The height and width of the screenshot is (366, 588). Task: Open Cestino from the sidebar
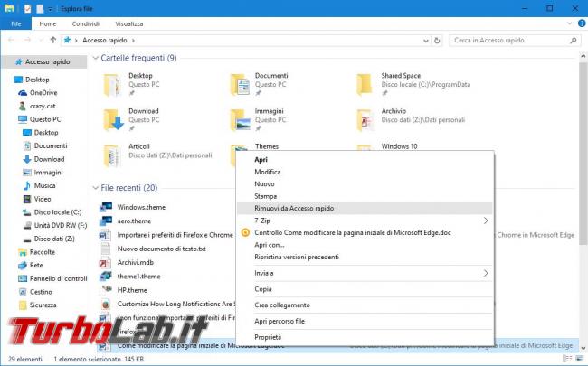tap(35, 292)
